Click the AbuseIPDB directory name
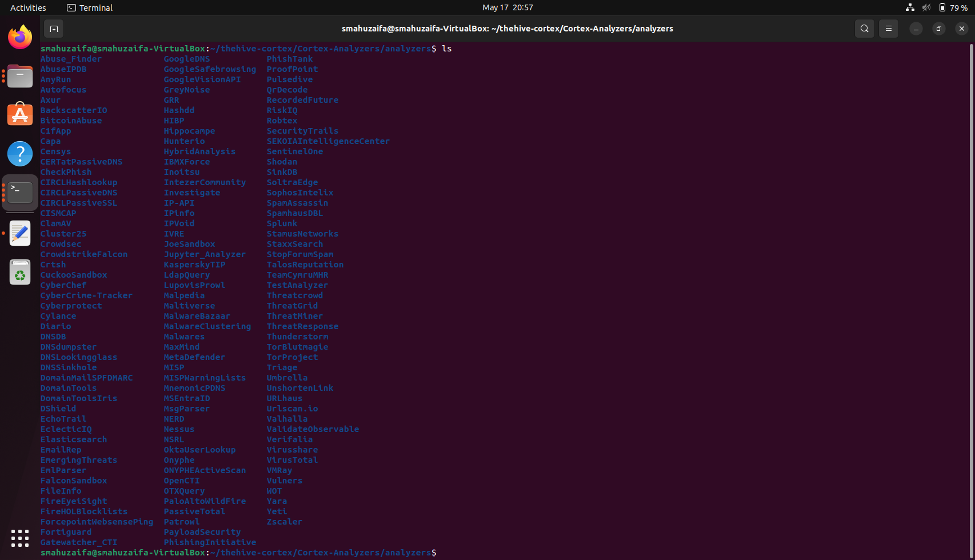 click(x=63, y=69)
